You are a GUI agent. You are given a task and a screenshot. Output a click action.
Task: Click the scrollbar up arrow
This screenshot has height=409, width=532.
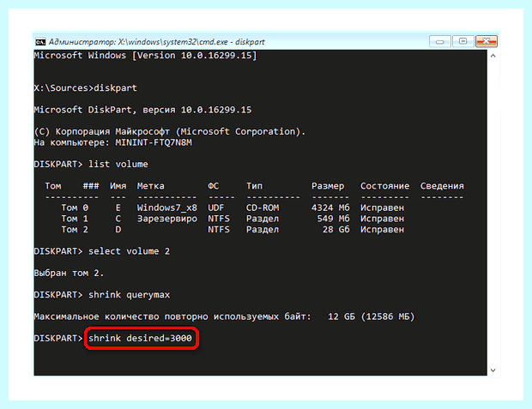493,56
